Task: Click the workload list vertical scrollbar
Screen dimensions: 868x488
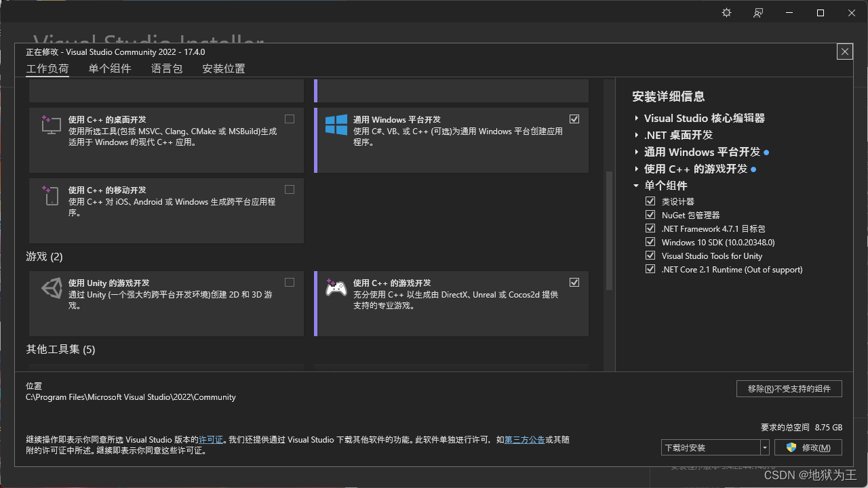Action: (609, 230)
